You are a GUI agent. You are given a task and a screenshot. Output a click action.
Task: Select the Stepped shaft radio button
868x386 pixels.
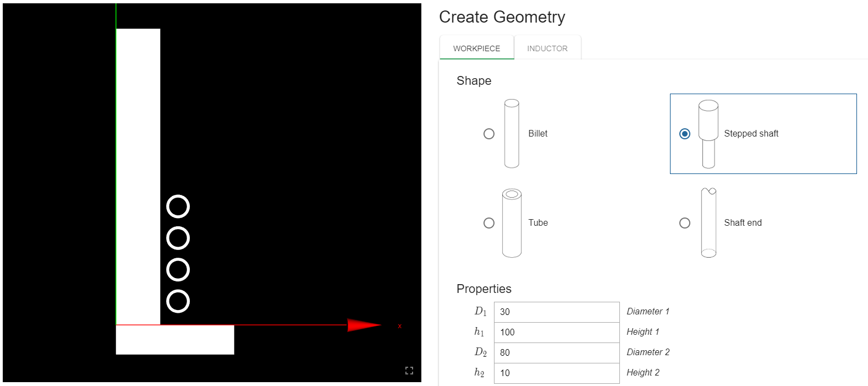coord(685,134)
